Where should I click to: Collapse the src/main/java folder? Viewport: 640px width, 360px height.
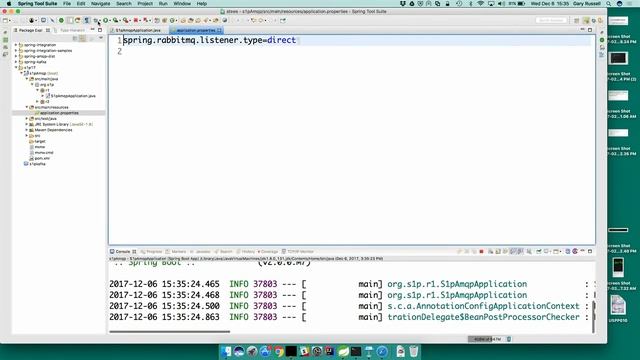coord(27,79)
